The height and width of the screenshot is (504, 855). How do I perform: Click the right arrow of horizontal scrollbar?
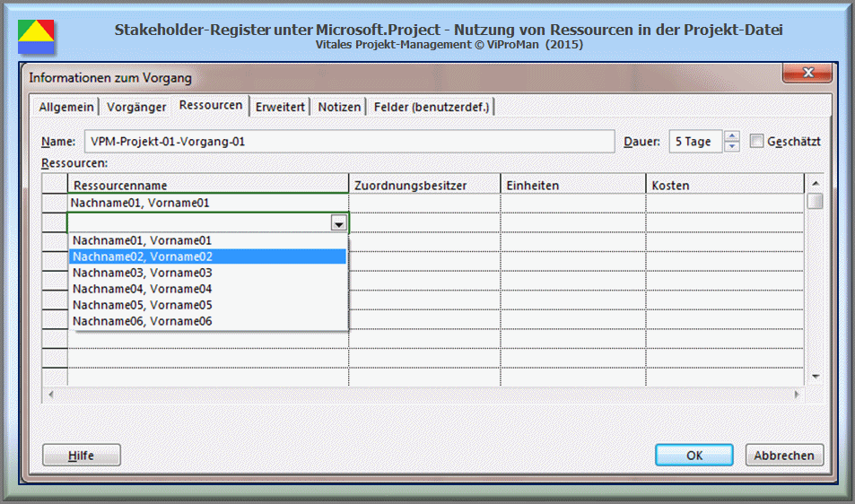tap(796, 395)
